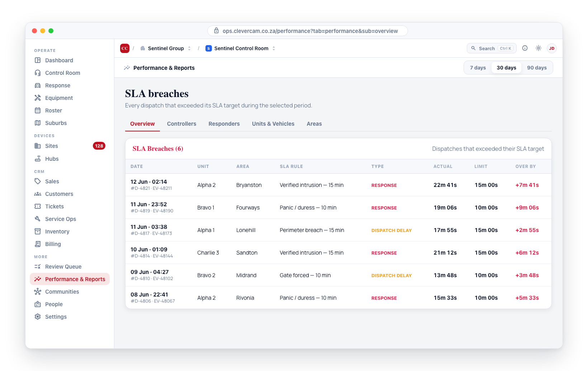Click the Customers group icon
Viewport: 588px width, 371px height.
[x=38, y=194]
